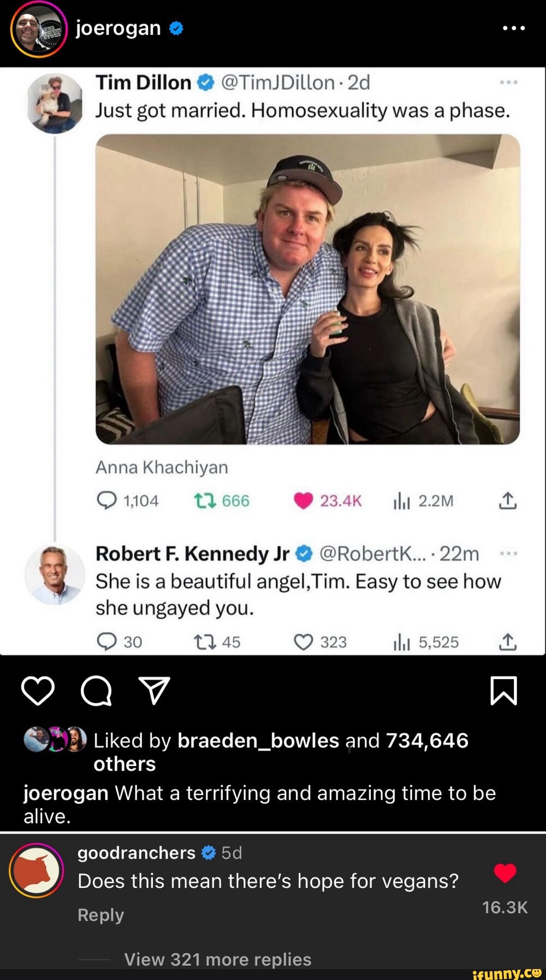Open the couple photo in the tweet
This screenshot has height=980, width=546.
[307, 289]
